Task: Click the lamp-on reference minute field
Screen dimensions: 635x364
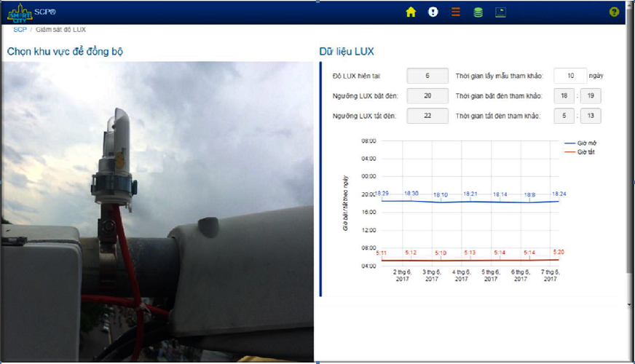Action: coord(591,96)
